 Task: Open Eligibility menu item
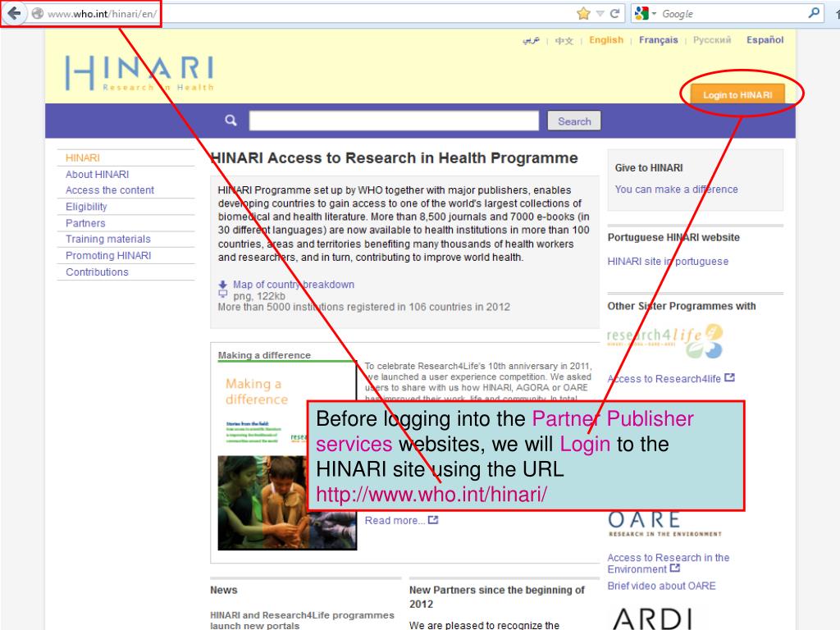pos(86,207)
